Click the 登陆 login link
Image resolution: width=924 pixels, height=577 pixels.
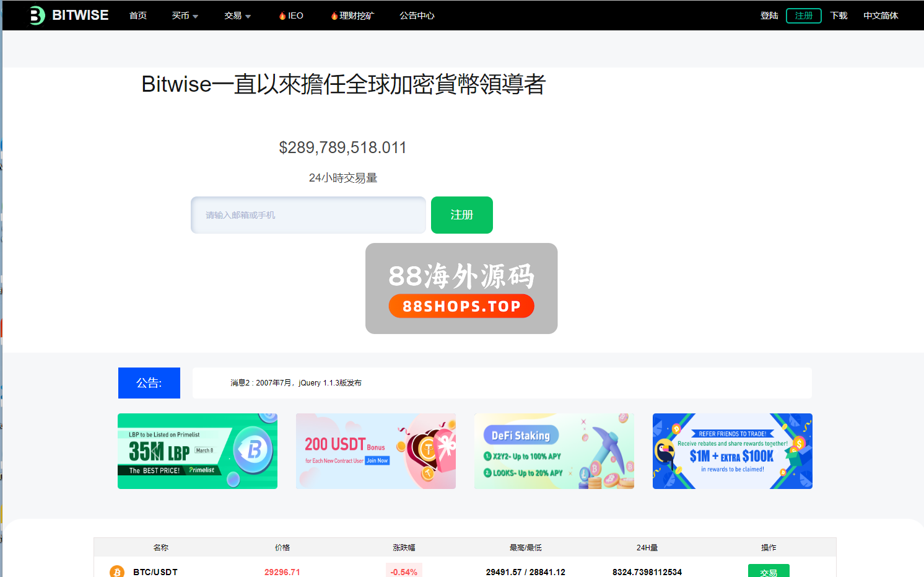769,15
